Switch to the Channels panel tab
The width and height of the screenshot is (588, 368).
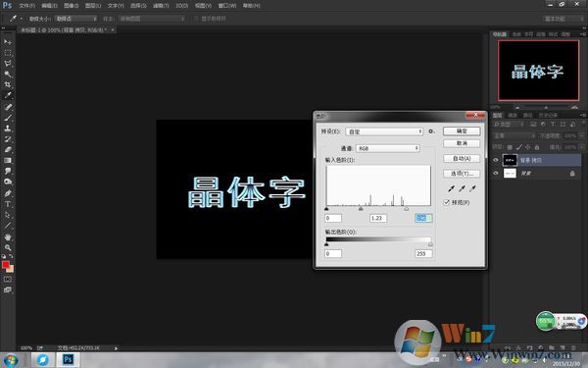click(x=513, y=115)
